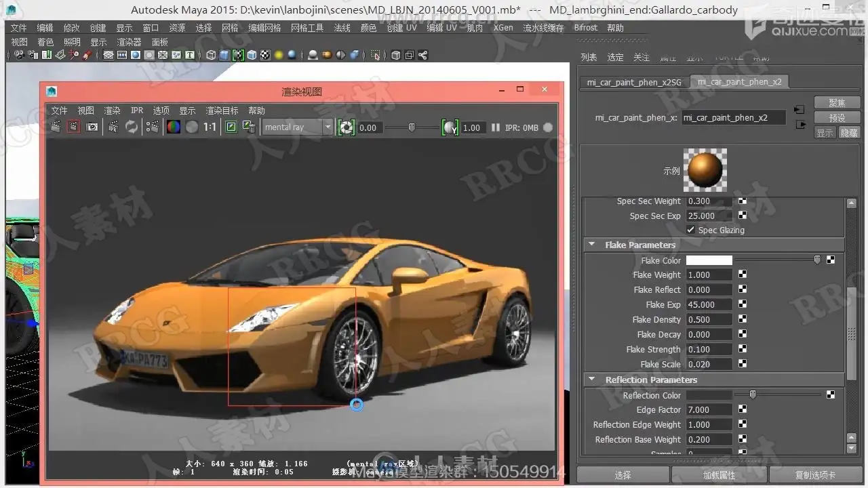Click the attribute editor scroll up arrow
The height and width of the screenshot is (488, 868).
(x=852, y=203)
